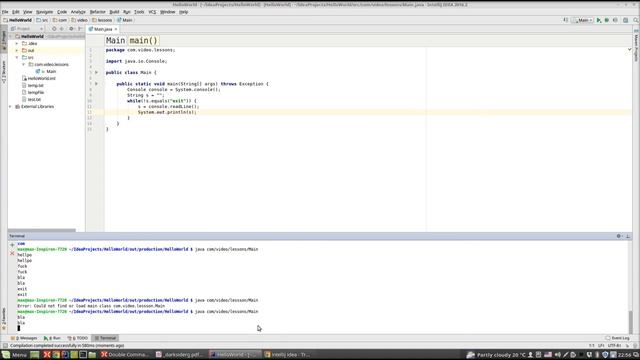Open the TODO tool window
The width and height of the screenshot is (640, 360).
pos(78,338)
